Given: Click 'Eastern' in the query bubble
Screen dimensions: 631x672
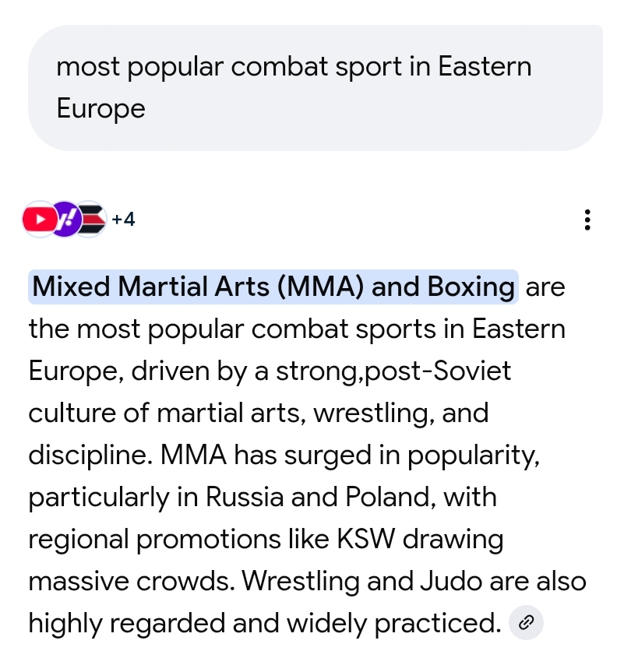Looking at the screenshot, I should (x=485, y=67).
